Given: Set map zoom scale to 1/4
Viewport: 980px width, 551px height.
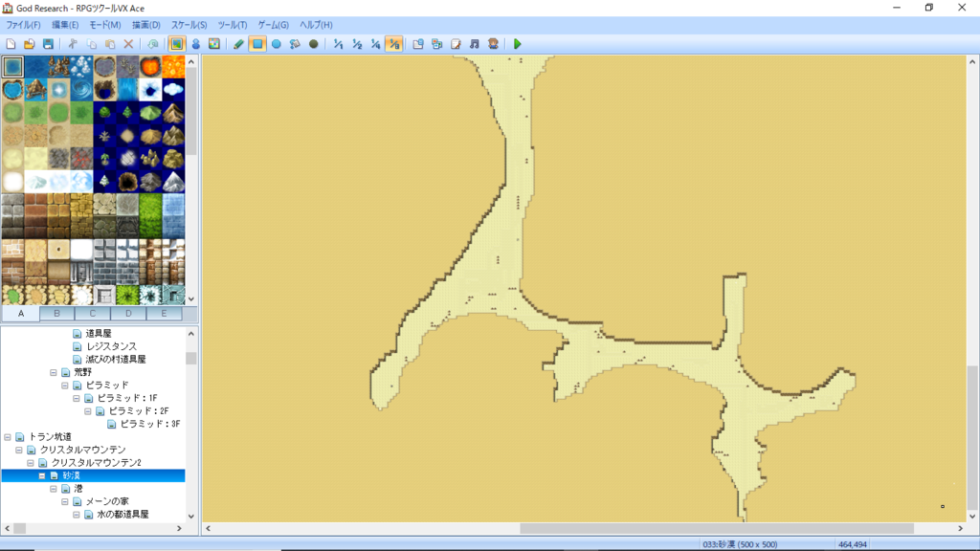Looking at the screenshot, I should 375,44.
